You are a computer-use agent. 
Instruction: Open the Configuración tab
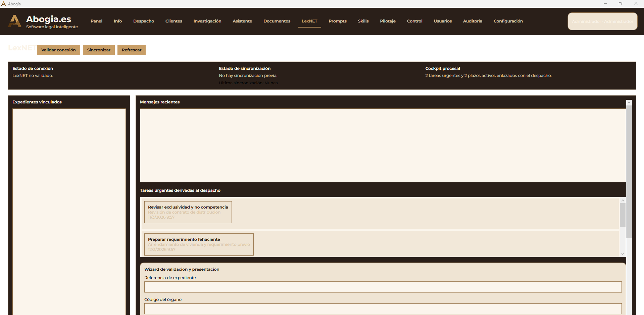coord(508,21)
